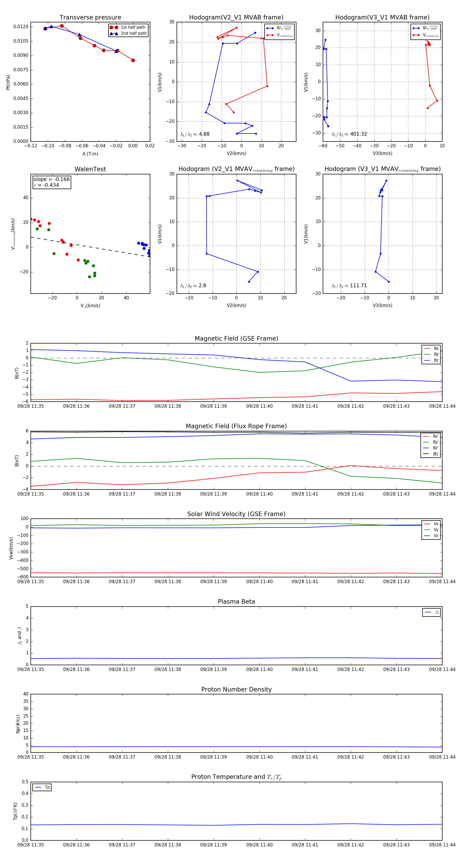Select the Bx' legend entry in flux rope plot

[x=431, y=436]
